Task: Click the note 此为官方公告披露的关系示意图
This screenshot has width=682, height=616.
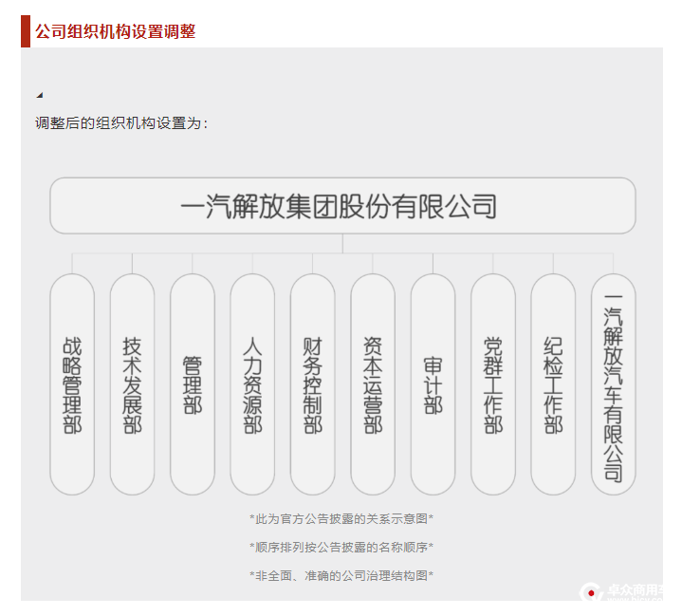Action: coord(341,518)
